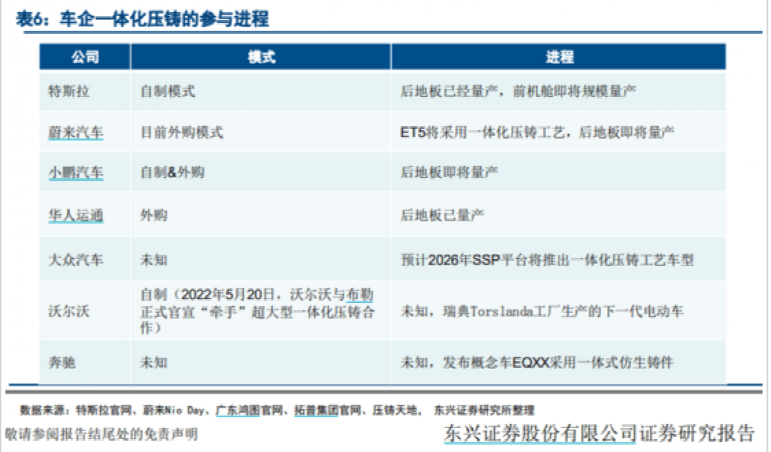The height and width of the screenshot is (452, 771).
Task: Select the "进程" column header
Action: [x=559, y=57]
